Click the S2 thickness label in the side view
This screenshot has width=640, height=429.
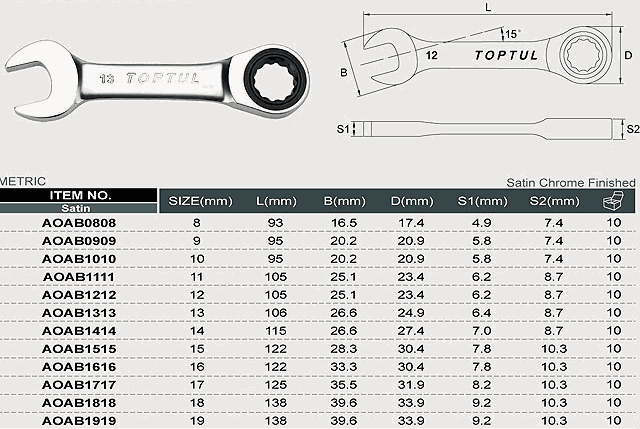632,129
